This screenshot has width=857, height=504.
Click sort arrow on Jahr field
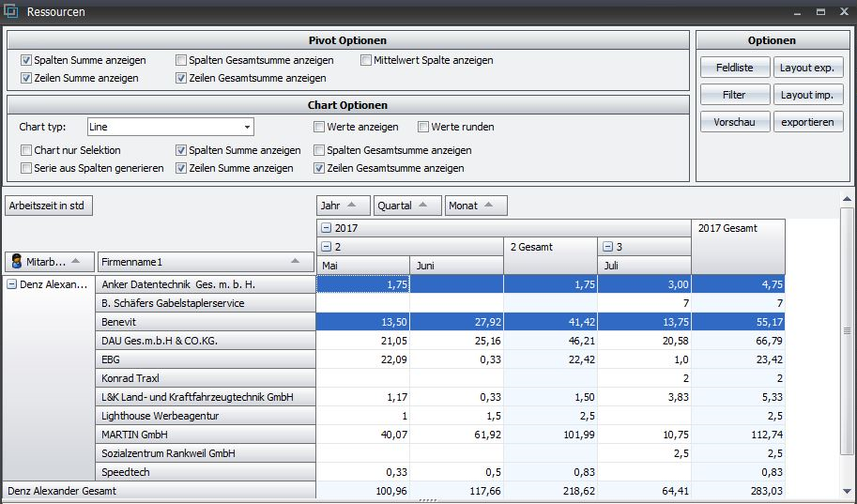click(x=352, y=206)
